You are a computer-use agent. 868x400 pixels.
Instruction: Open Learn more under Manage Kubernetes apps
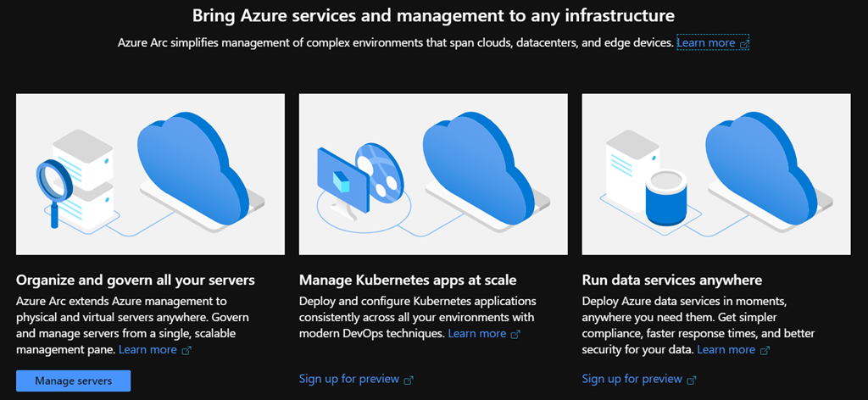(477, 333)
